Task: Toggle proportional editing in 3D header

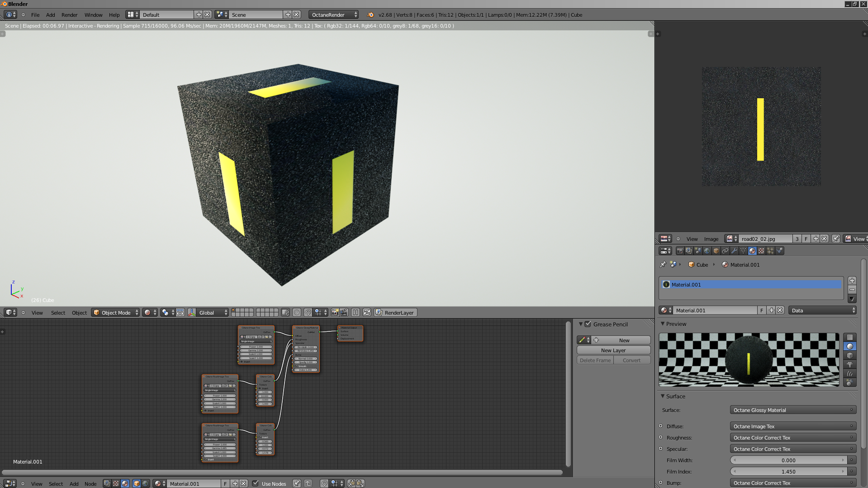Action: coord(296,312)
